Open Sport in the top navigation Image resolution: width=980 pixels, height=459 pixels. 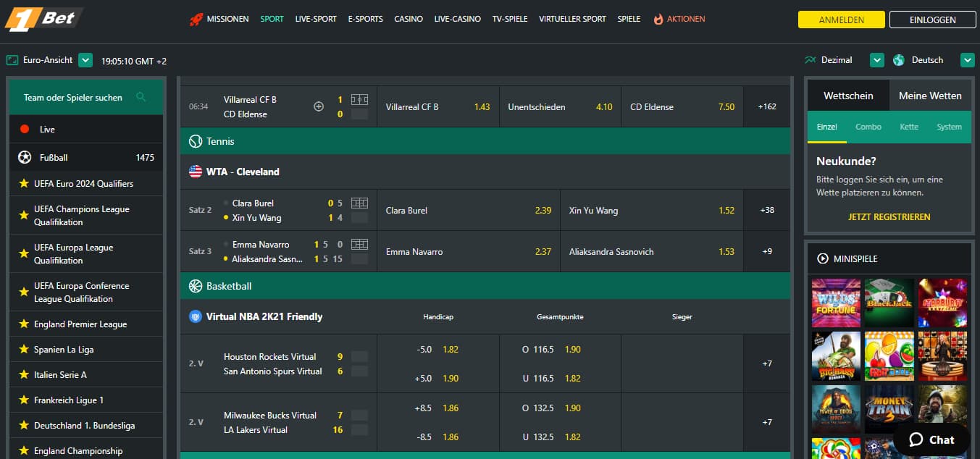pos(272,19)
